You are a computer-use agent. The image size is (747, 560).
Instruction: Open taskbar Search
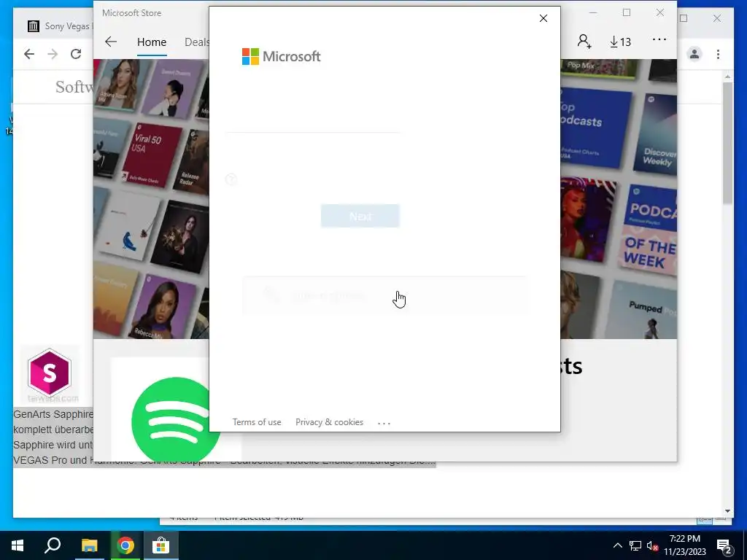pos(53,545)
